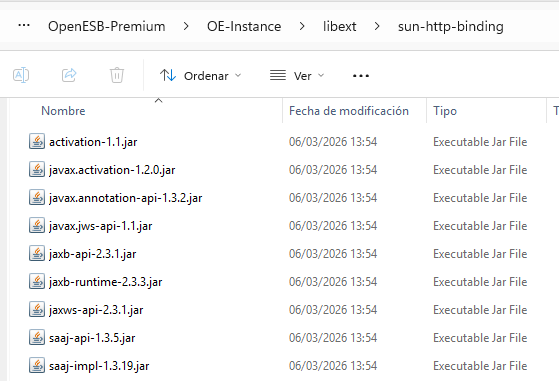Select file name javax.jws-api-1.1.jar
The width and height of the screenshot is (559, 381).
101,226
